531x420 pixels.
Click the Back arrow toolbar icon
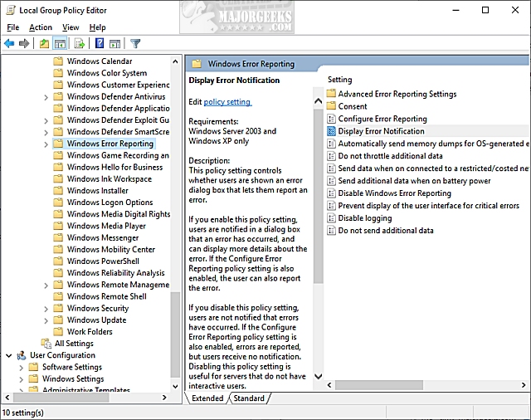tap(9, 43)
